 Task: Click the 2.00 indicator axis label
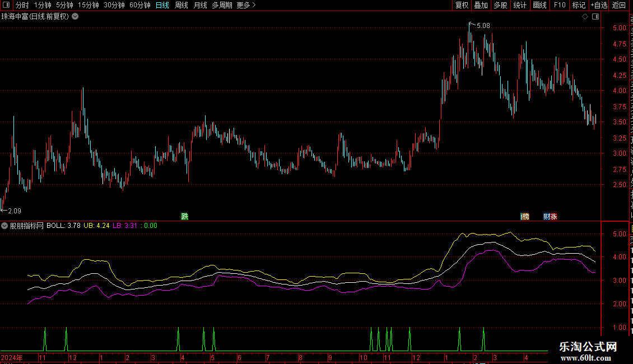click(619, 304)
